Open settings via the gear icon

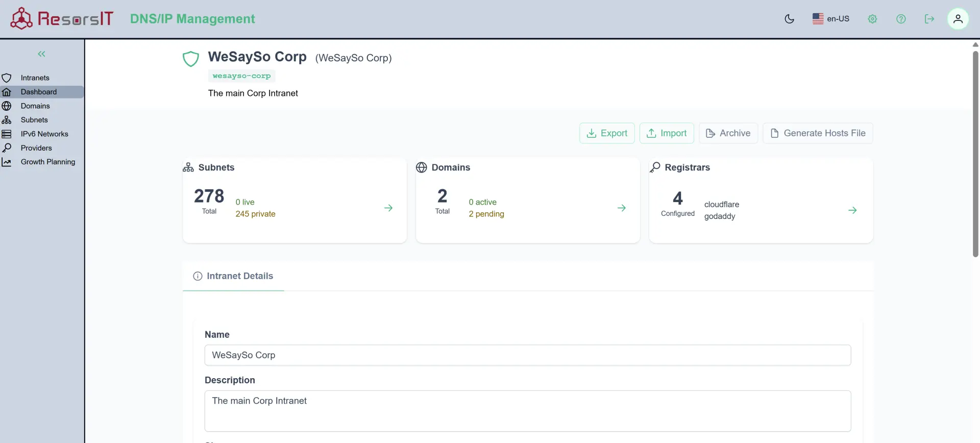[872, 19]
